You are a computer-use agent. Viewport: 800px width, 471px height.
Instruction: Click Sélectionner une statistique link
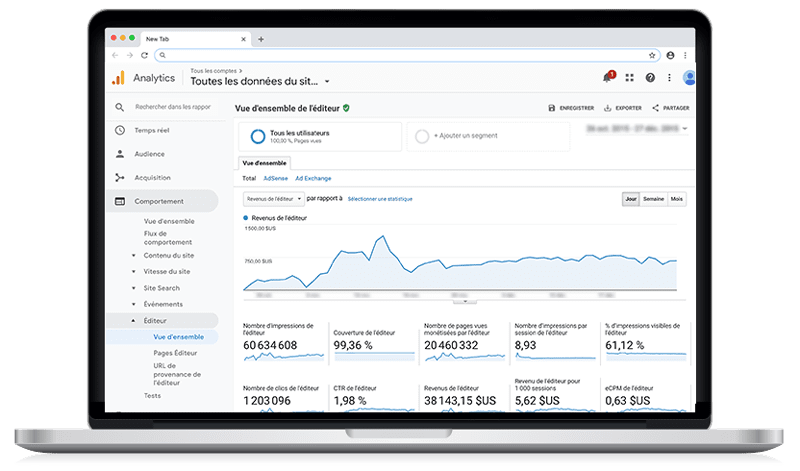point(380,199)
